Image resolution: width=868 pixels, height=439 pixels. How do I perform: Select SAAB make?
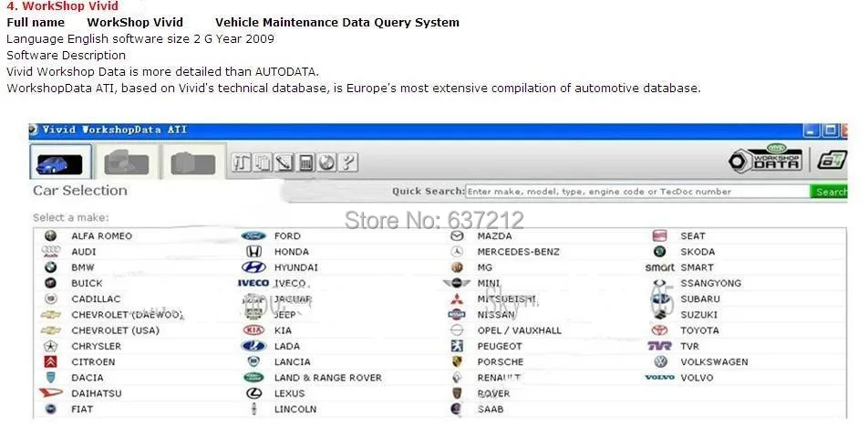[x=491, y=409]
